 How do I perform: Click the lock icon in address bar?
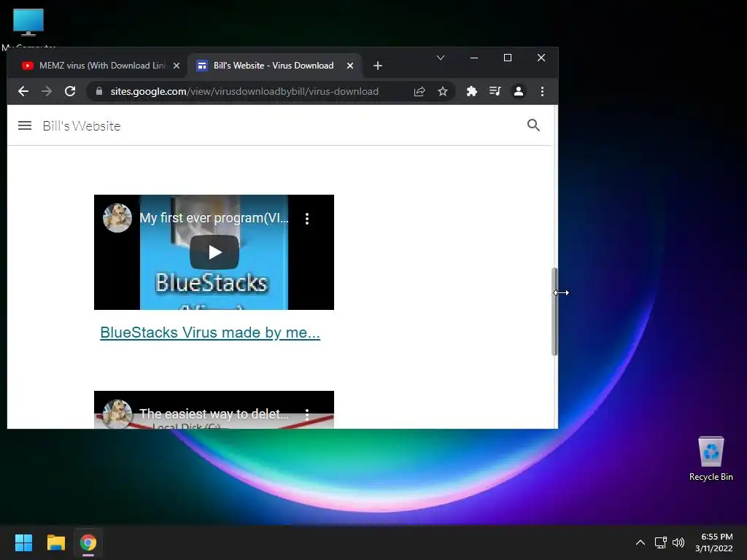click(99, 91)
